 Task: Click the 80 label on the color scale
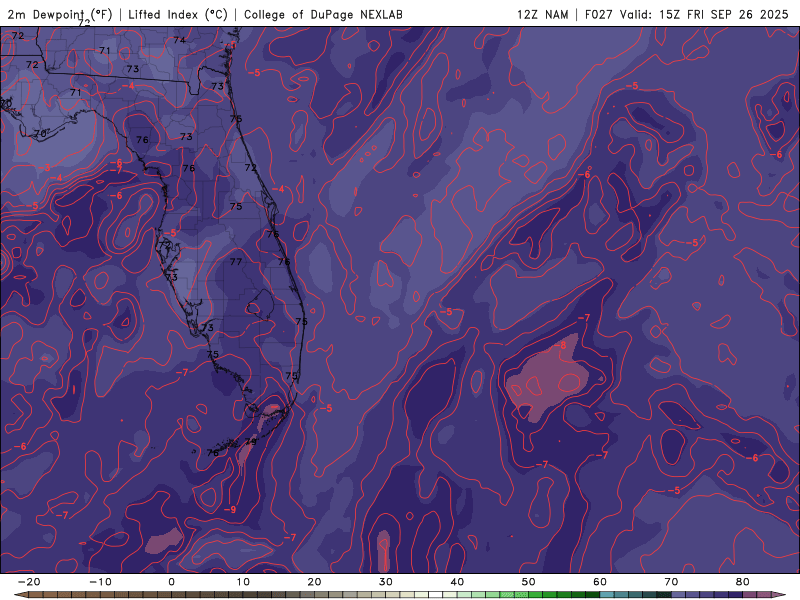click(x=743, y=582)
